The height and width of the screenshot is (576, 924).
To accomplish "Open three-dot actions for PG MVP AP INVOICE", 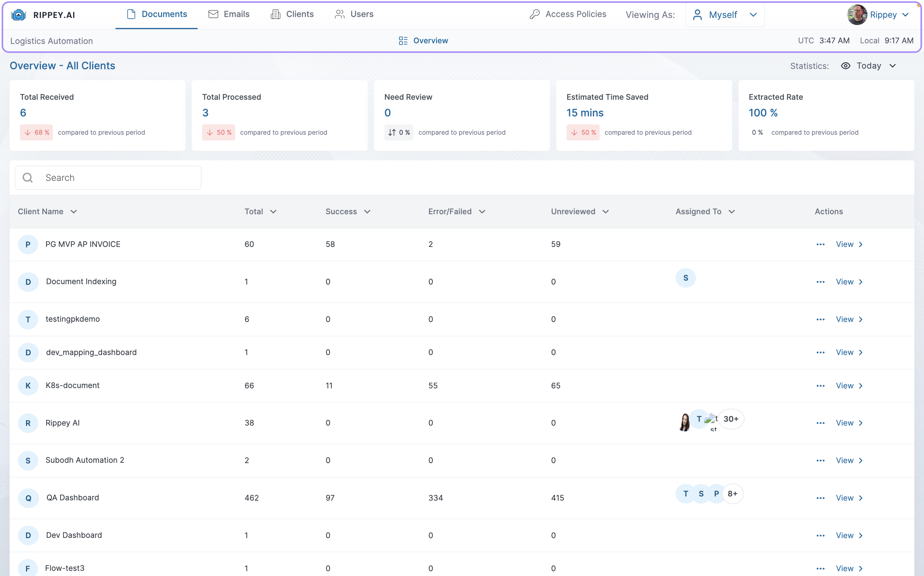I will [x=820, y=245].
